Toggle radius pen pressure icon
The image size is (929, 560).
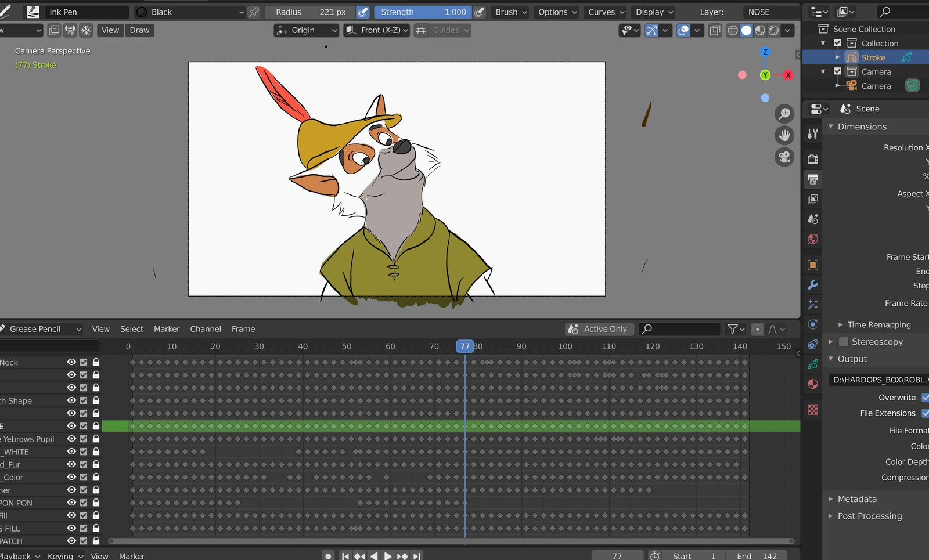click(x=363, y=12)
